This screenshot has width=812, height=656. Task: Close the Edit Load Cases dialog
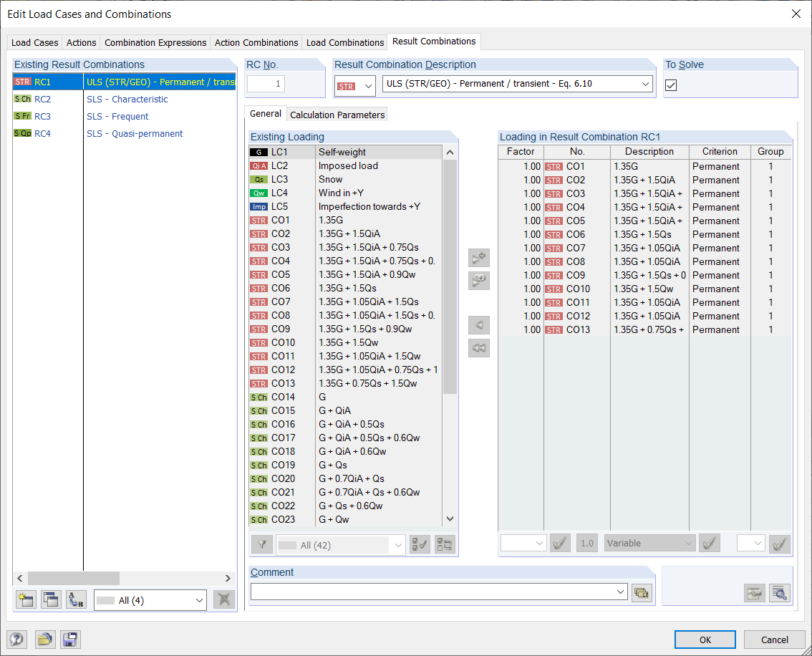click(x=796, y=14)
